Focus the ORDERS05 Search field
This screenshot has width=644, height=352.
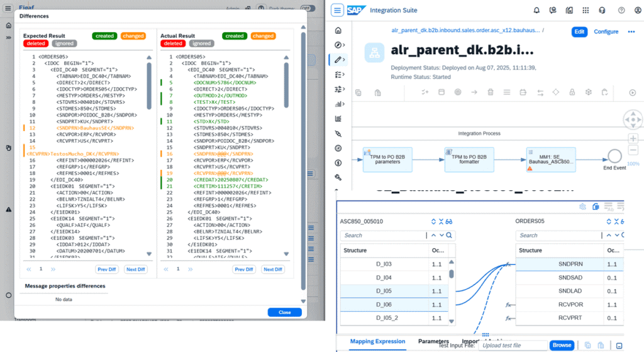click(x=558, y=236)
